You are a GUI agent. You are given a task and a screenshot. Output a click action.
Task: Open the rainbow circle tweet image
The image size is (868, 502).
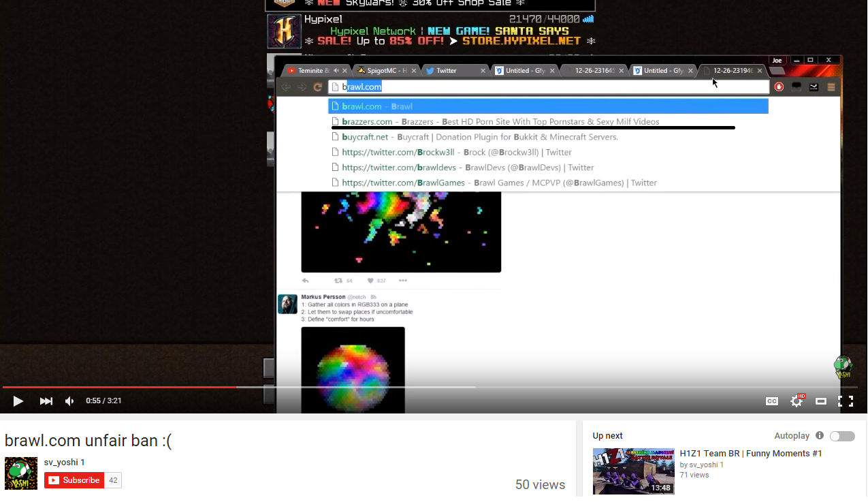coord(353,370)
